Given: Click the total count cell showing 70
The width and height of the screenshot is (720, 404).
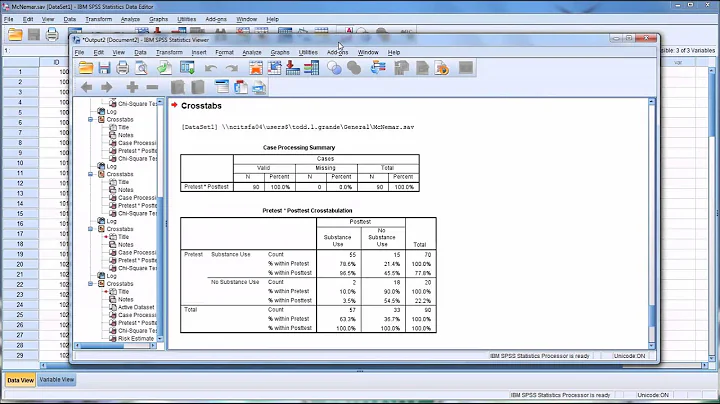Looking at the screenshot, I should coord(421,254).
